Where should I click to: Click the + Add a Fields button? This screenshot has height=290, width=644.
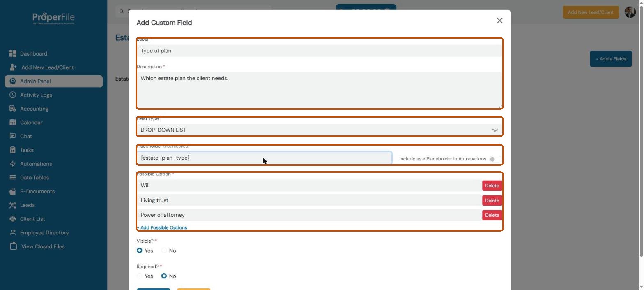pos(611,59)
